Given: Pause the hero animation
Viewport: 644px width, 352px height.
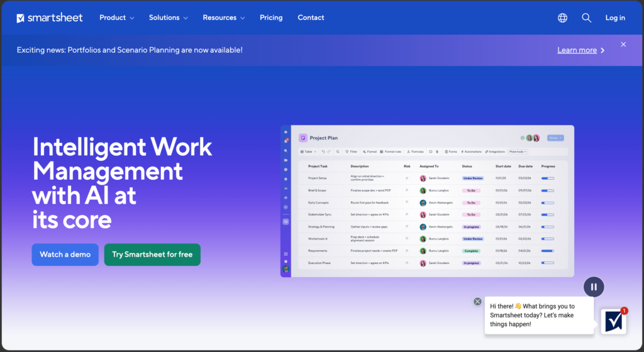Looking at the screenshot, I should [594, 287].
